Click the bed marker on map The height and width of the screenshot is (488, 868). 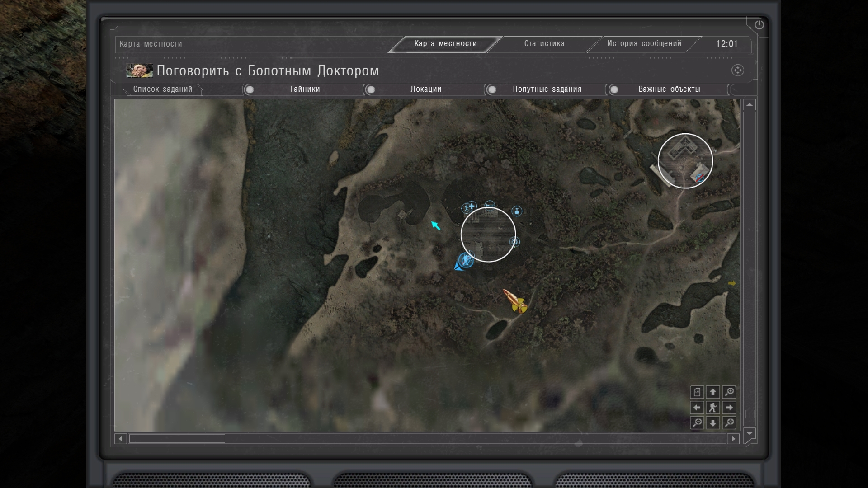click(x=490, y=206)
